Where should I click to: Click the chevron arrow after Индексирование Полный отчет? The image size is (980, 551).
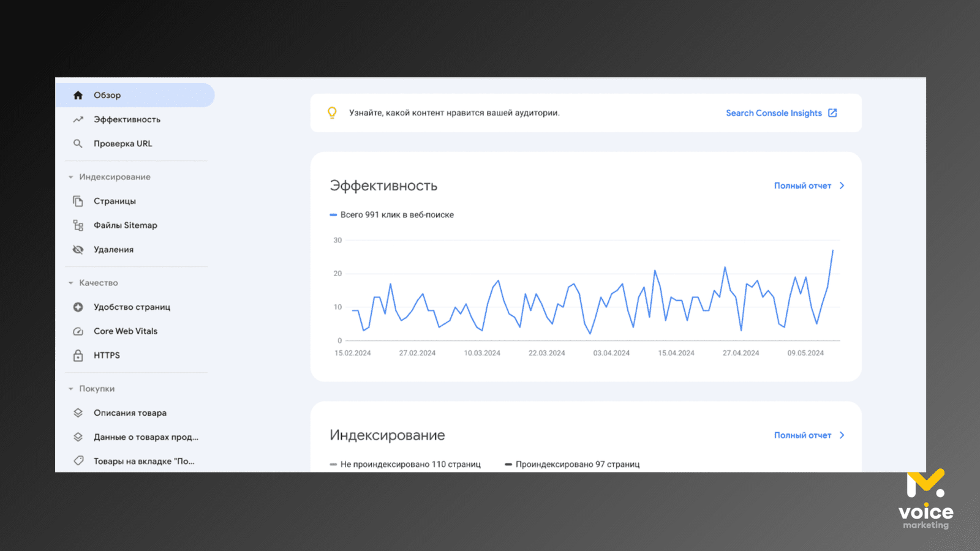click(x=842, y=435)
